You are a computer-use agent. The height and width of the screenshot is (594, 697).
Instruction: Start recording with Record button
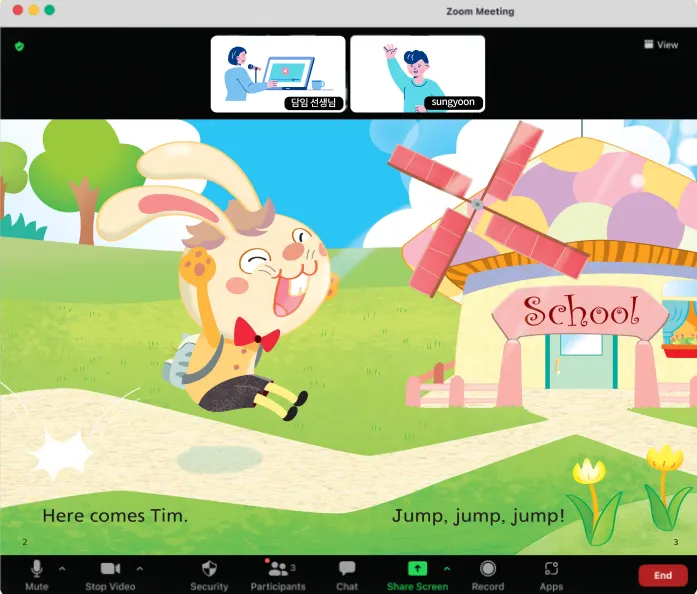pyautogui.click(x=488, y=575)
